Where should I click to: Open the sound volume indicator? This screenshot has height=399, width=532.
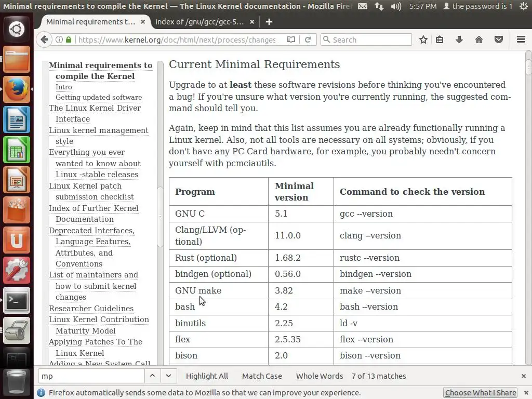click(395, 6)
